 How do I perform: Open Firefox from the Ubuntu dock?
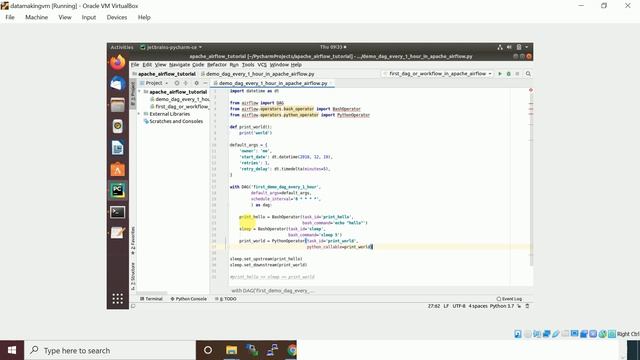click(118, 62)
